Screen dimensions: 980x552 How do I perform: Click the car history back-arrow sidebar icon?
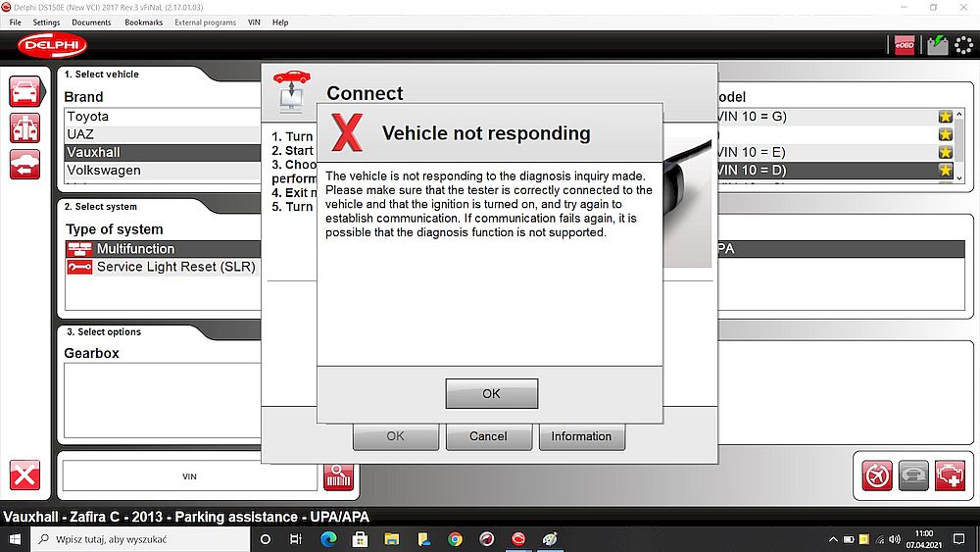pyautogui.click(x=25, y=164)
